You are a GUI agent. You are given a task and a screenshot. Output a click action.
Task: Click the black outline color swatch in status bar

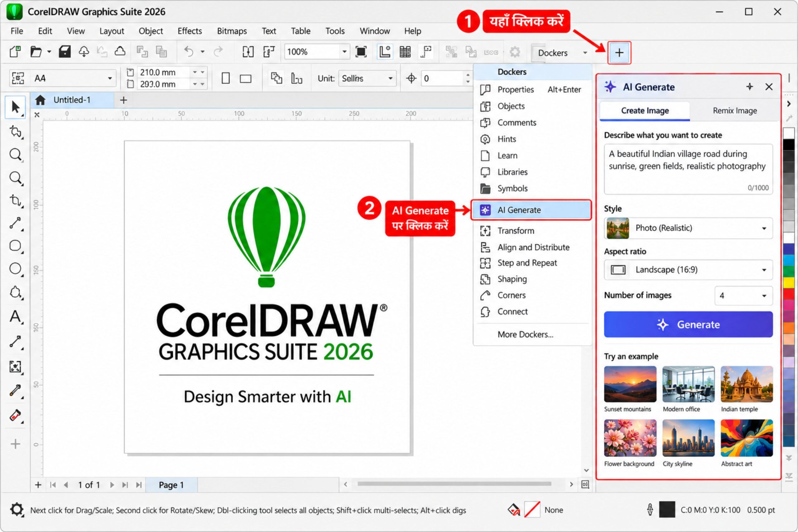(x=667, y=510)
